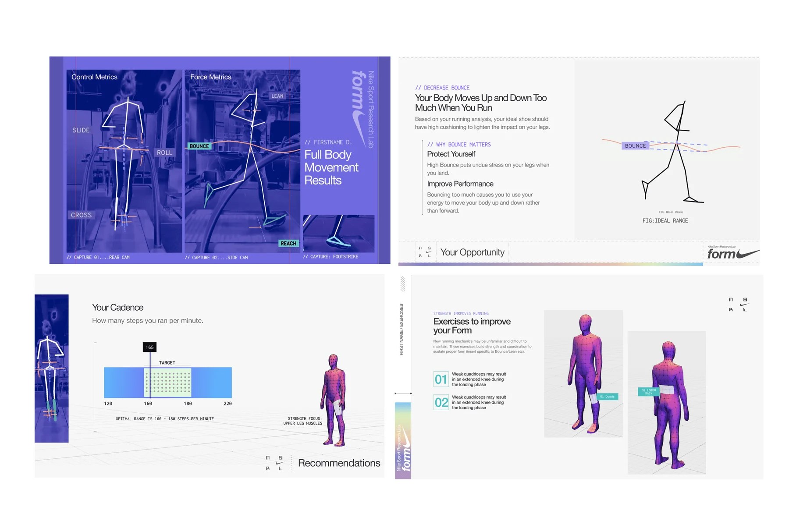The image size is (789, 532).
Task: Click the 02 LOWER BACK tag on the back figure
Action: click(x=649, y=392)
